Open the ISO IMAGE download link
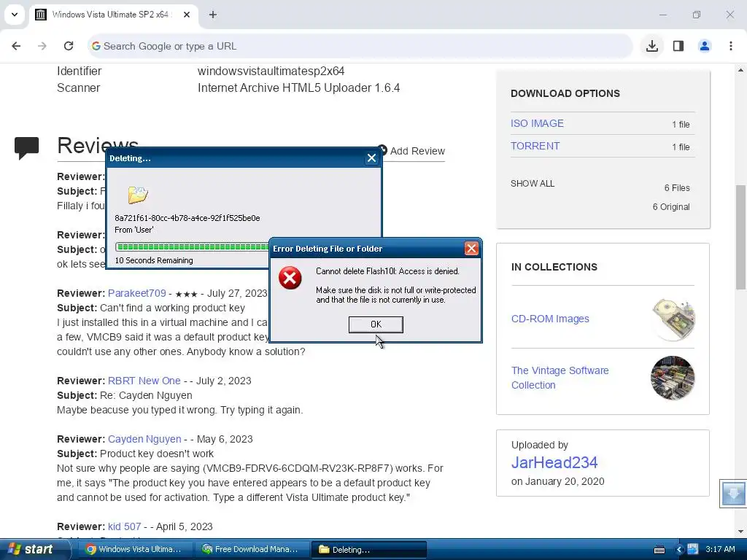Screen dimensions: 747x560 click(537, 123)
